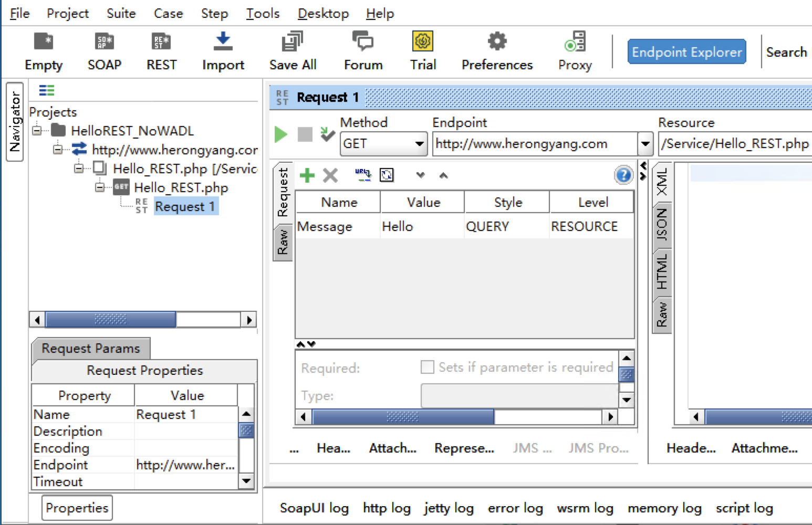The image size is (812, 525).
Task: Submit the request with the green run arrow
Action: [x=280, y=134]
